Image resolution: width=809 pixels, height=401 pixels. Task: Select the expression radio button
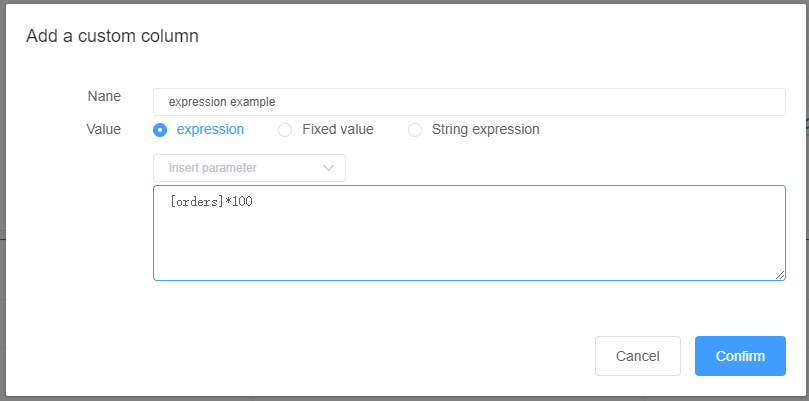pyautogui.click(x=160, y=130)
